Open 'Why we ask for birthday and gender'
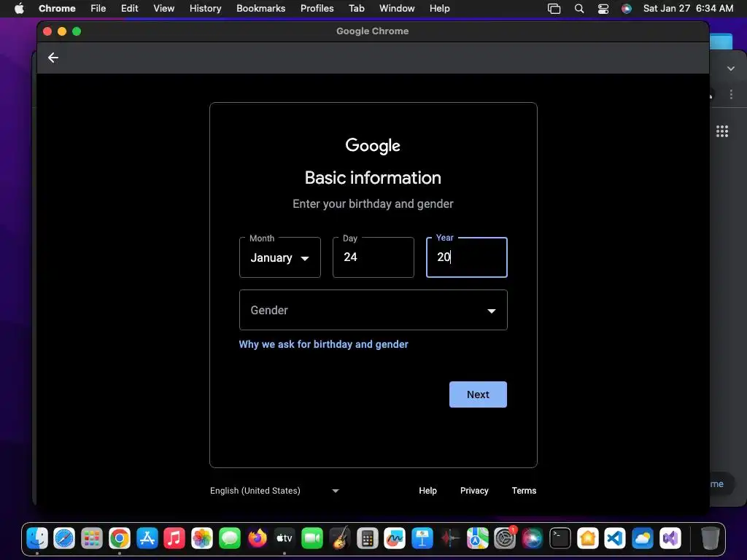The height and width of the screenshot is (560, 747). tap(323, 344)
